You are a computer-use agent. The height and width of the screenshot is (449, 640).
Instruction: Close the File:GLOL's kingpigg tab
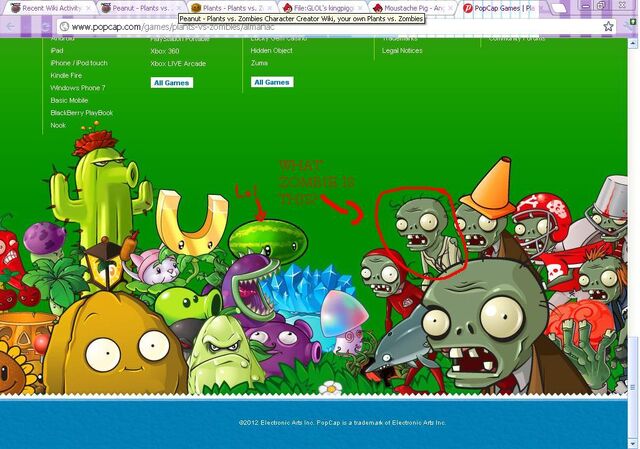point(360,8)
